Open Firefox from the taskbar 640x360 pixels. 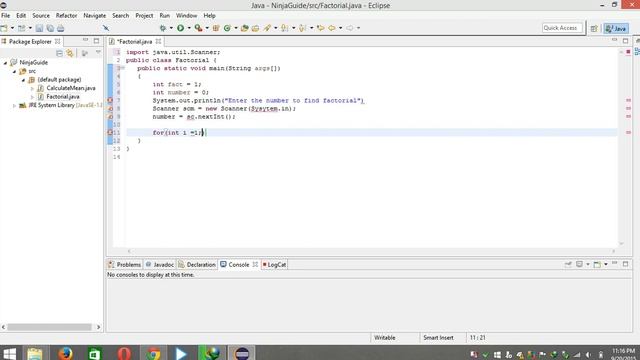[x=65, y=353]
